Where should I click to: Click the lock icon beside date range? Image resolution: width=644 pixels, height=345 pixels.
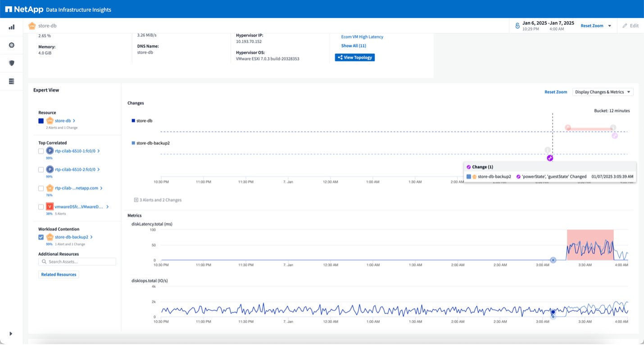517,26
